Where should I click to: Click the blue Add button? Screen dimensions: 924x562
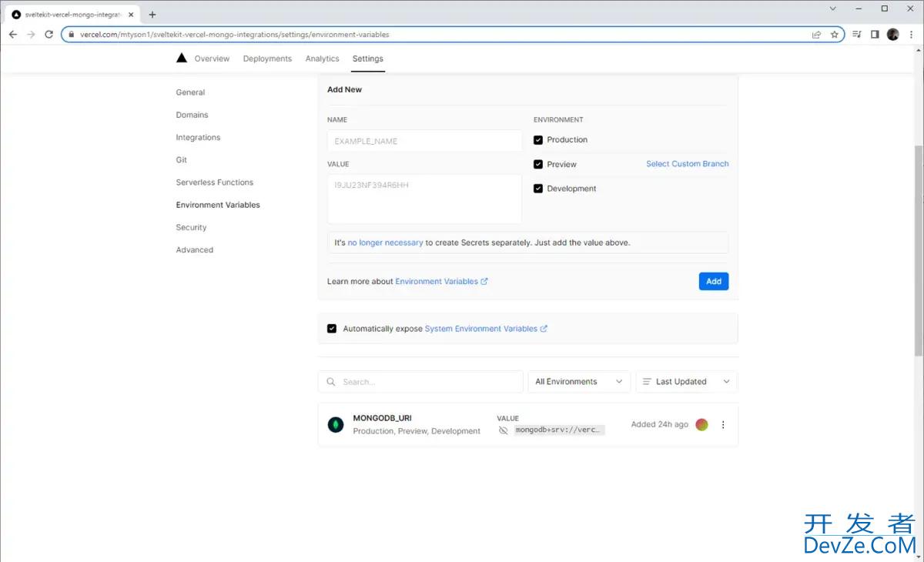point(714,282)
